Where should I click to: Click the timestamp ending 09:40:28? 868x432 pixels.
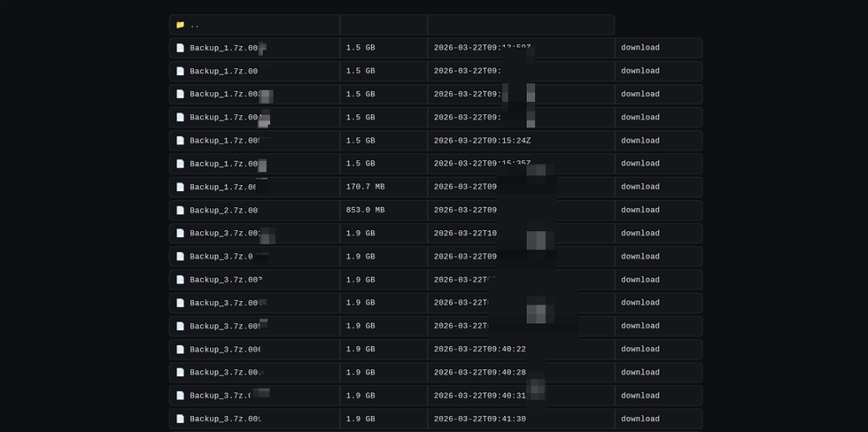coord(480,373)
